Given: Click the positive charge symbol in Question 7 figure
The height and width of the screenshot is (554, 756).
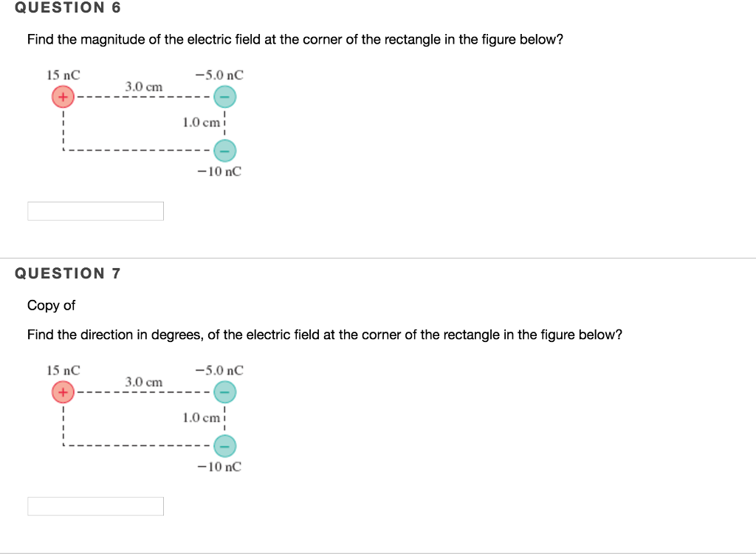Looking at the screenshot, I should (63, 391).
